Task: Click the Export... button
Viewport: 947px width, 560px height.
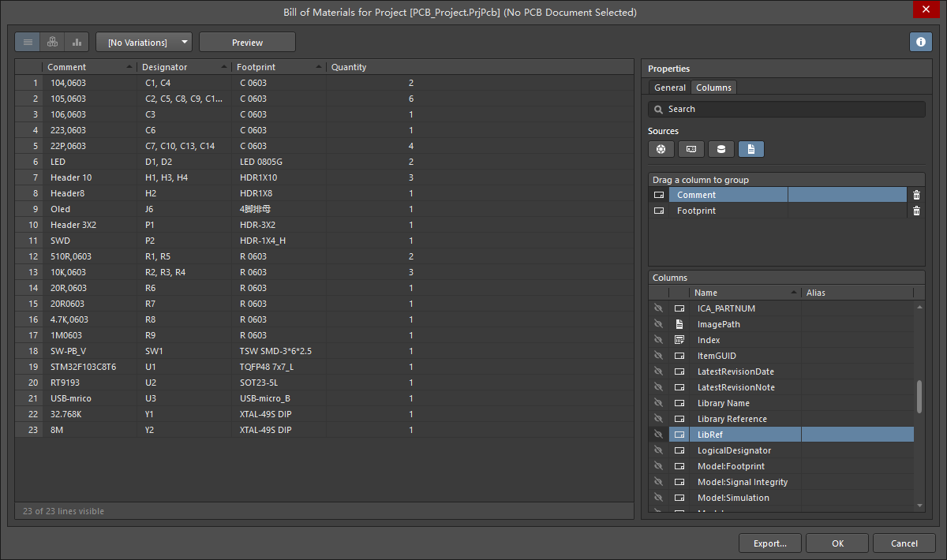Action: (x=770, y=543)
